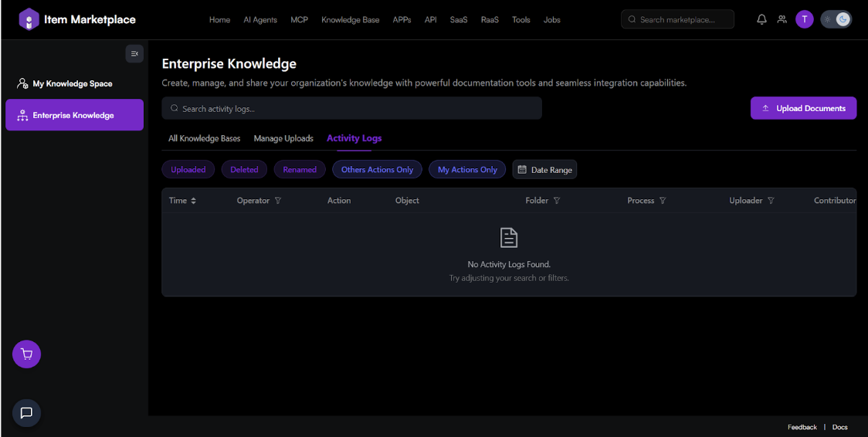The width and height of the screenshot is (868, 437).
Task: Open the Operator column filter
Action: coord(278,201)
